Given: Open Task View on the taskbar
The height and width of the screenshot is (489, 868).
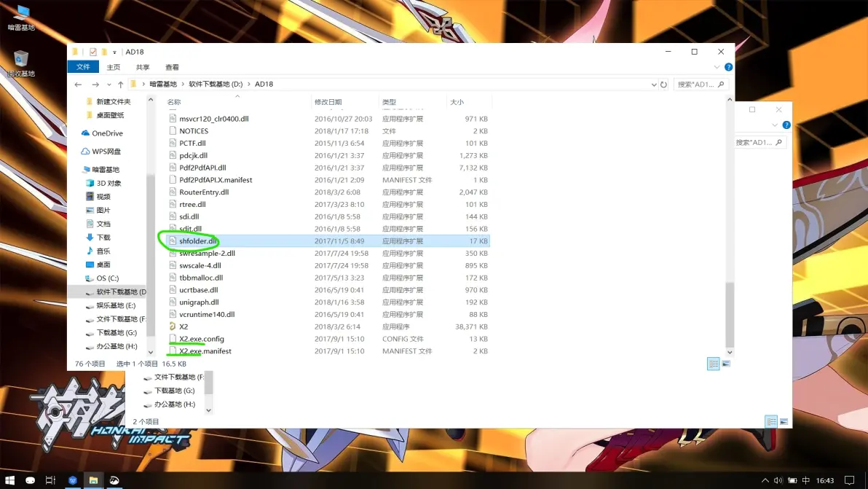Looking at the screenshot, I should [x=50, y=480].
